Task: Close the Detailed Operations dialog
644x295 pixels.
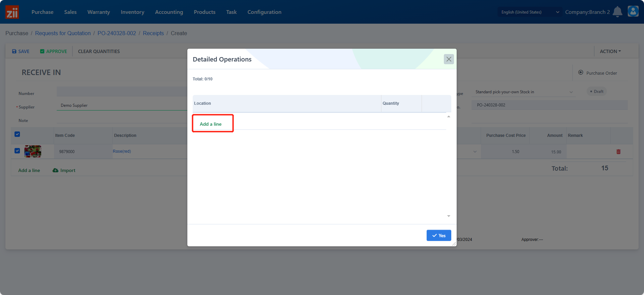Action: tap(449, 59)
